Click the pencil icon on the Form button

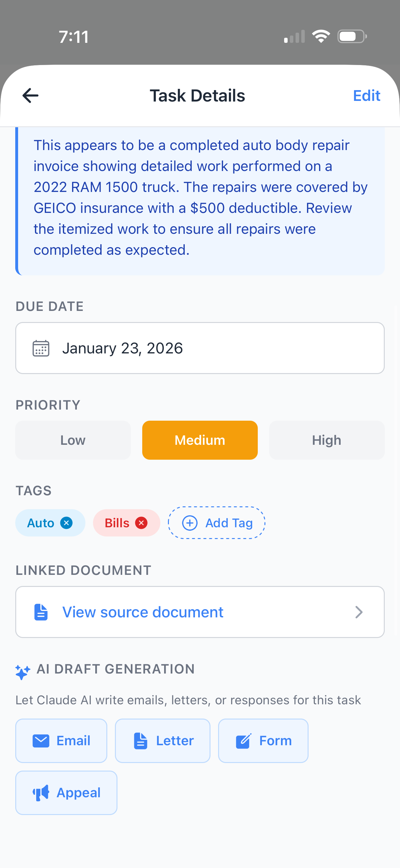coord(243,741)
